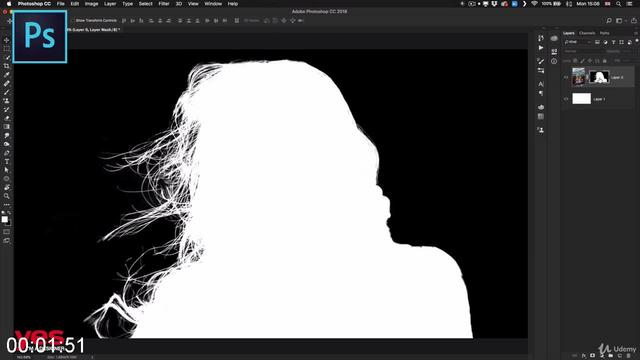Image resolution: width=640 pixels, height=360 pixels.
Task: Turn layer filtering on or off switch
Action: coord(637,41)
